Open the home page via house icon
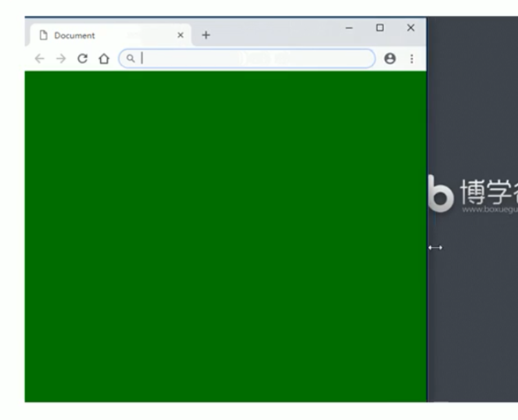 pos(104,59)
